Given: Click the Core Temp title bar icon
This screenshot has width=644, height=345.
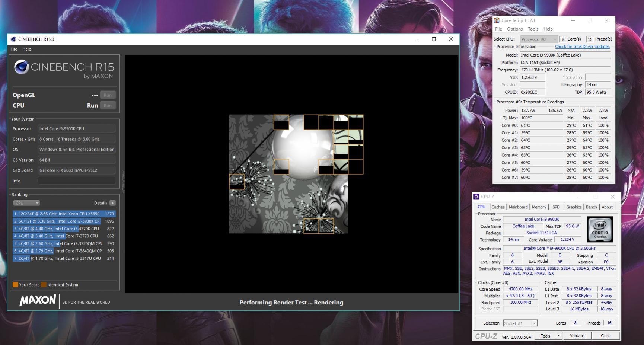Looking at the screenshot, I should 497,20.
